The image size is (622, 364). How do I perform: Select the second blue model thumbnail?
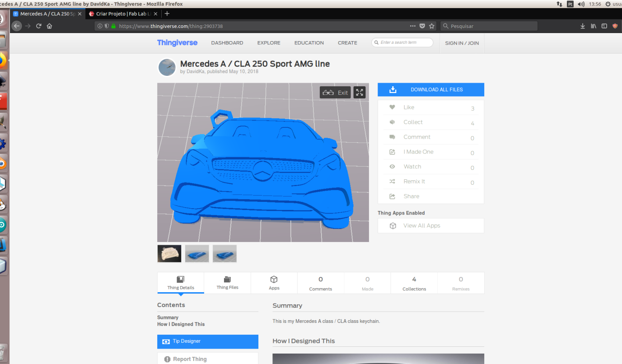pyautogui.click(x=197, y=254)
